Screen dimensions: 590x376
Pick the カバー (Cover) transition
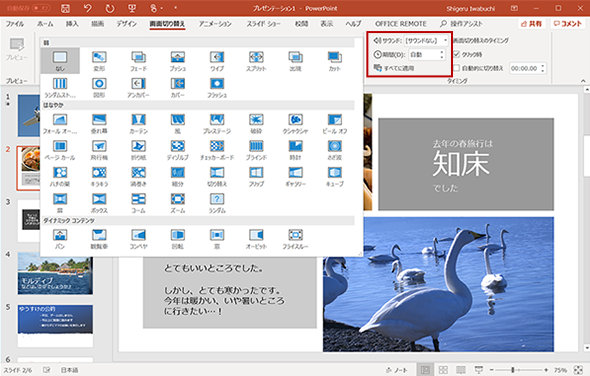178,87
